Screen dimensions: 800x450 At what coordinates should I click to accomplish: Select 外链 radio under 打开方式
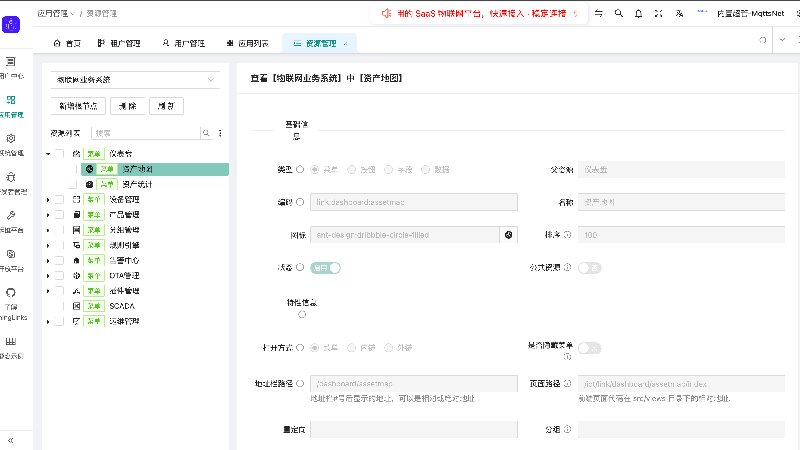[389, 347]
